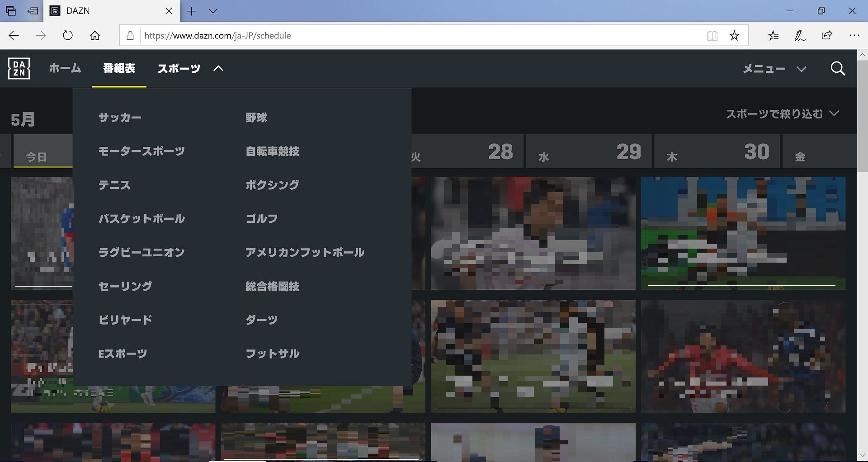Click the add notes pen icon
The height and width of the screenshot is (462, 868).
click(x=800, y=35)
